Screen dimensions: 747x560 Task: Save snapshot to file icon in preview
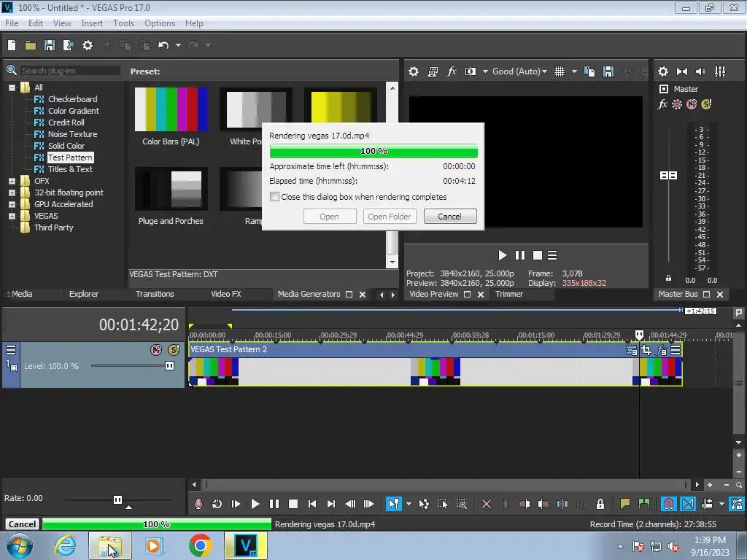pyautogui.click(x=608, y=71)
